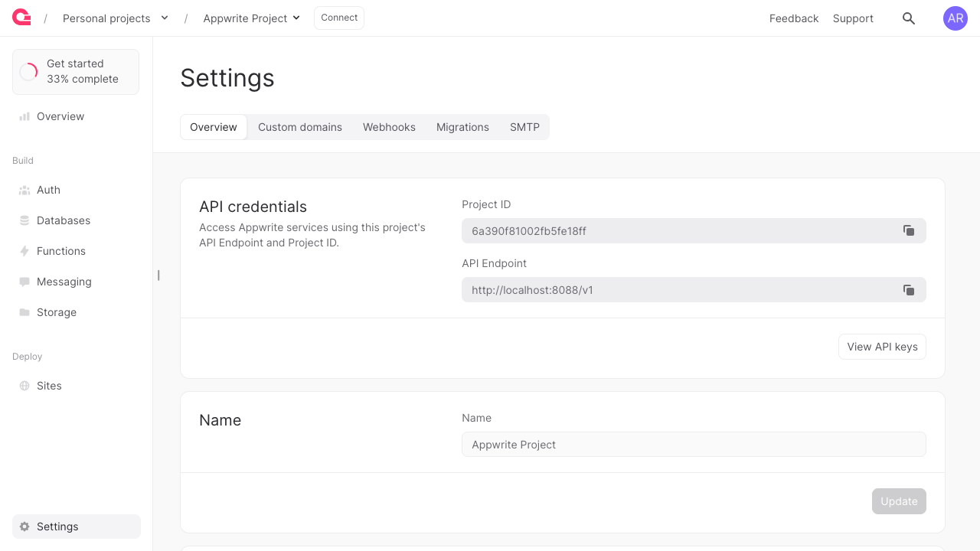
Task: Click the Functions lightning icon
Action: tap(24, 251)
